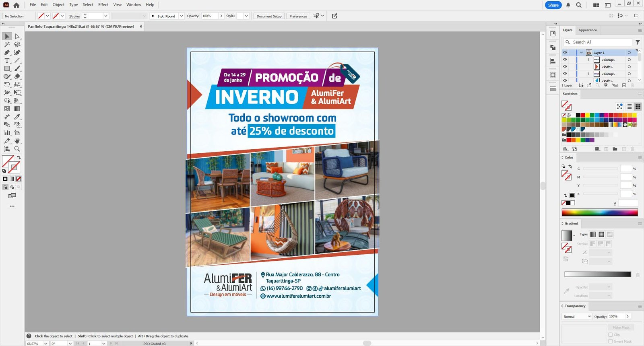Switch to the Appearance tab
This screenshot has width=644, height=346.
coord(588,30)
